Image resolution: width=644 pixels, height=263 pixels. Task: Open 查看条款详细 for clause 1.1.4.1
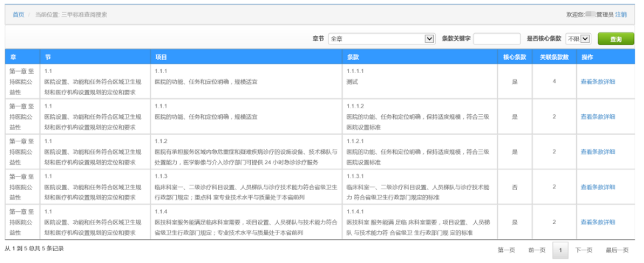[x=597, y=222]
